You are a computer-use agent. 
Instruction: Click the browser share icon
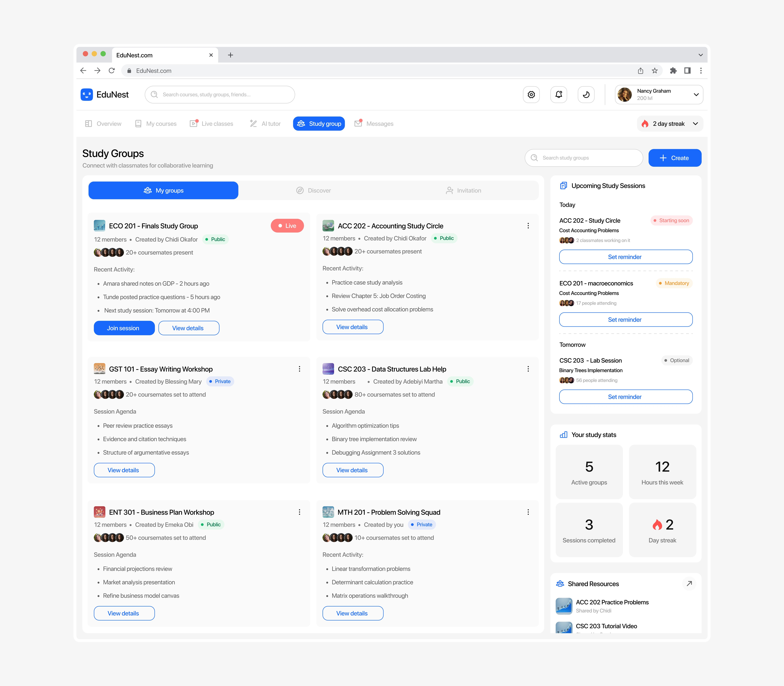(x=640, y=71)
